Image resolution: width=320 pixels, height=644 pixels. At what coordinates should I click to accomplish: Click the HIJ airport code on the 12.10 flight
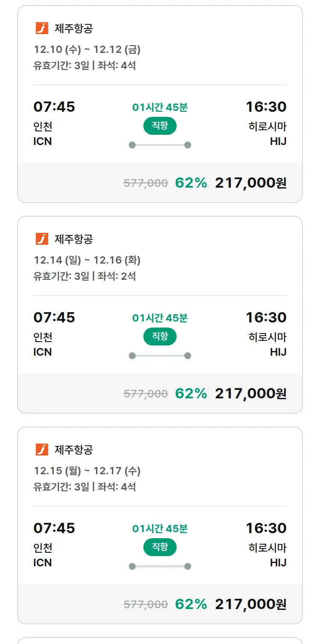click(278, 141)
